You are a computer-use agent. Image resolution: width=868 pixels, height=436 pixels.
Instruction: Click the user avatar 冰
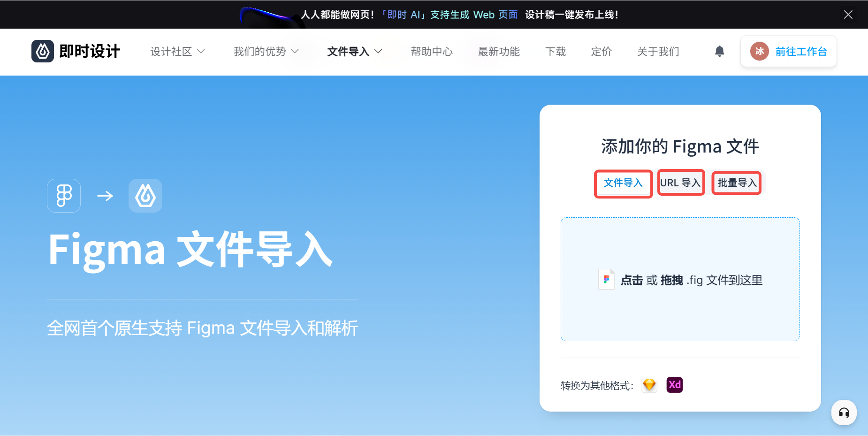coord(760,51)
